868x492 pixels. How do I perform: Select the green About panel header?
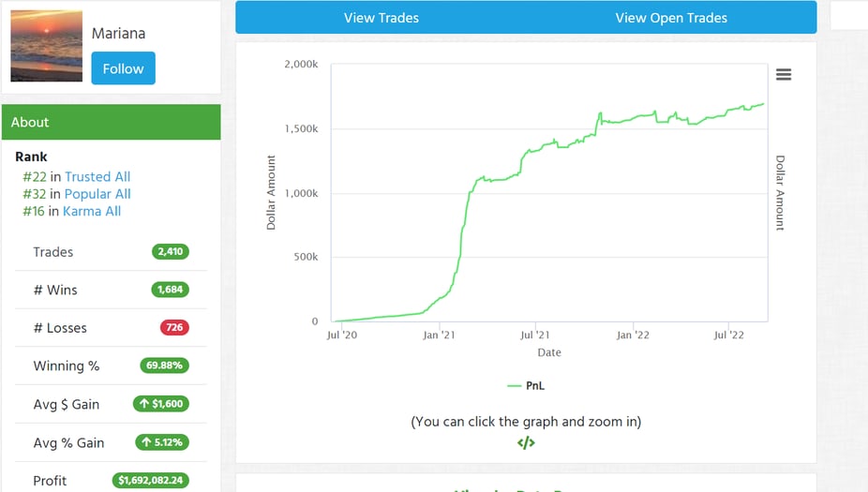coord(111,122)
